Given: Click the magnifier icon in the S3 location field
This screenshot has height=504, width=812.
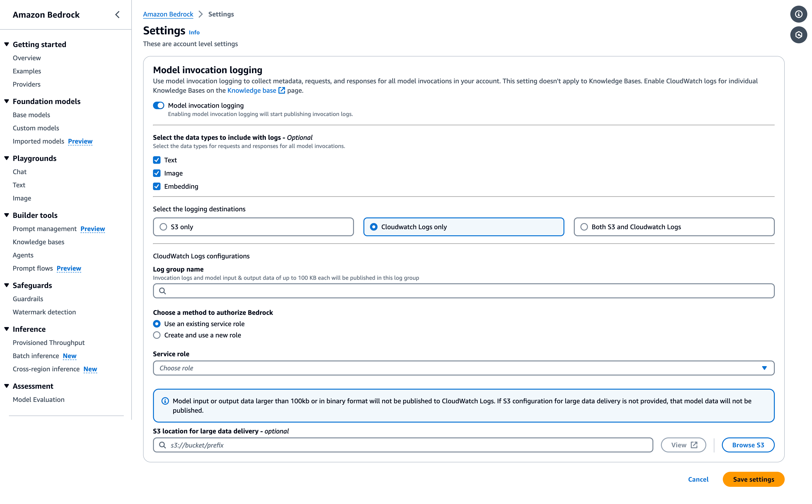Looking at the screenshot, I should coord(163,445).
